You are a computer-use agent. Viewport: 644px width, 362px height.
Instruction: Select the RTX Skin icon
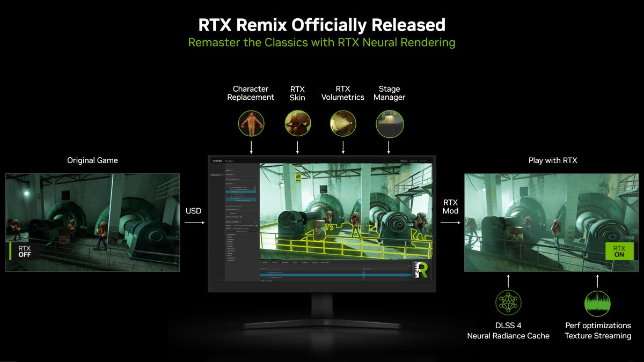click(x=297, y=123)
